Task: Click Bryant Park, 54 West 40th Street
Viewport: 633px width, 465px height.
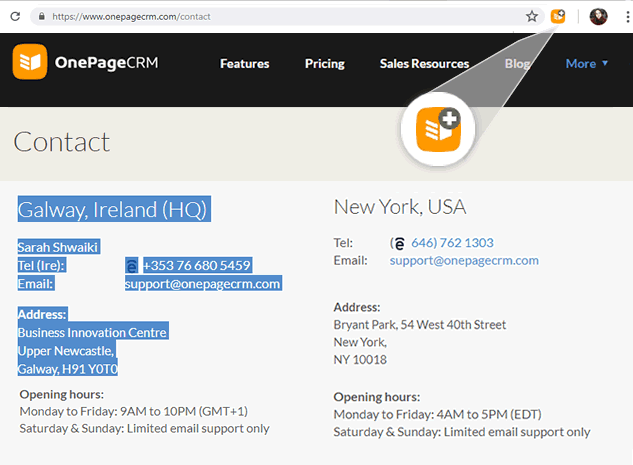Action: pyautogui.click(x=420, y=325)
